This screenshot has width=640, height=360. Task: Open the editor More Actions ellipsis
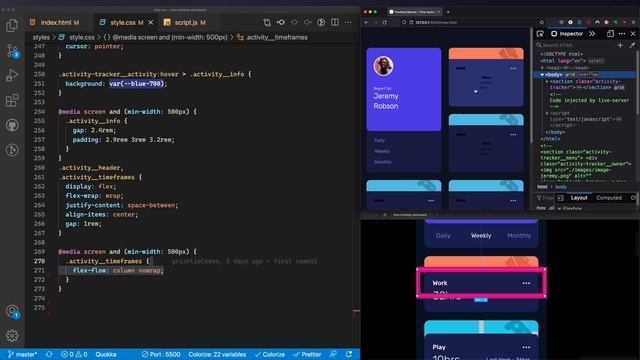coord(348,22)
